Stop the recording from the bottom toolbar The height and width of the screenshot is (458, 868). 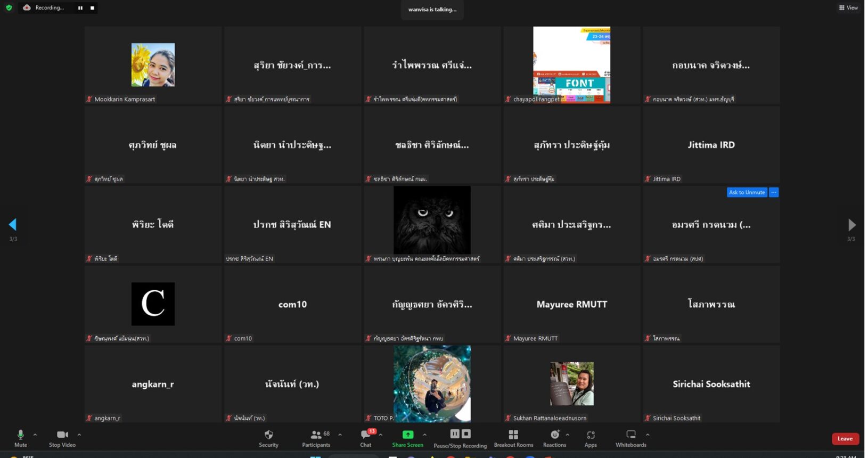pos(466,434)
